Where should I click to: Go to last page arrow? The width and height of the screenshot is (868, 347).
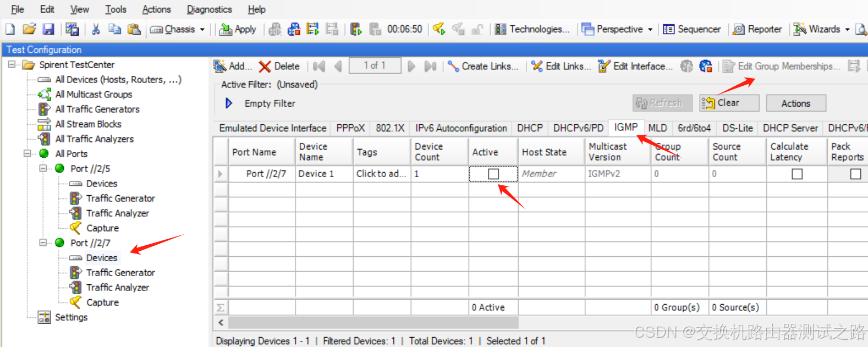(x=430, y=67)
